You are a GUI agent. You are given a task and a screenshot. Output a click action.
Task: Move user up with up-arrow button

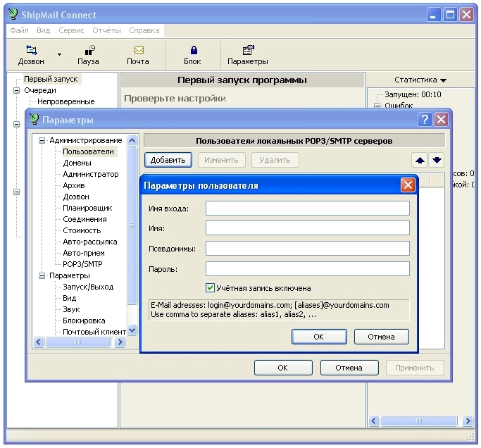coord(420,160)
